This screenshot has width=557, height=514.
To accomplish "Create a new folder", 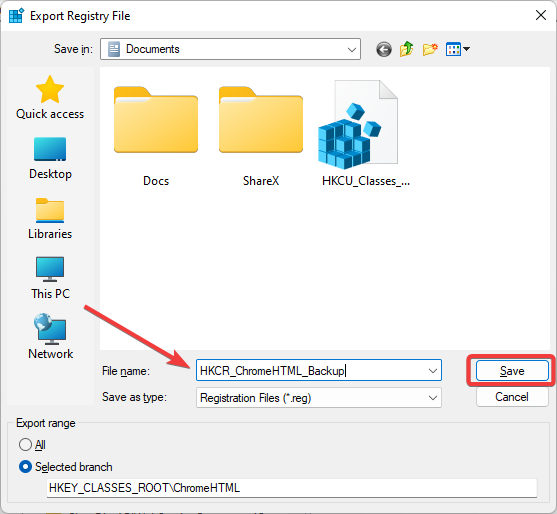I will tap(430, 49).
